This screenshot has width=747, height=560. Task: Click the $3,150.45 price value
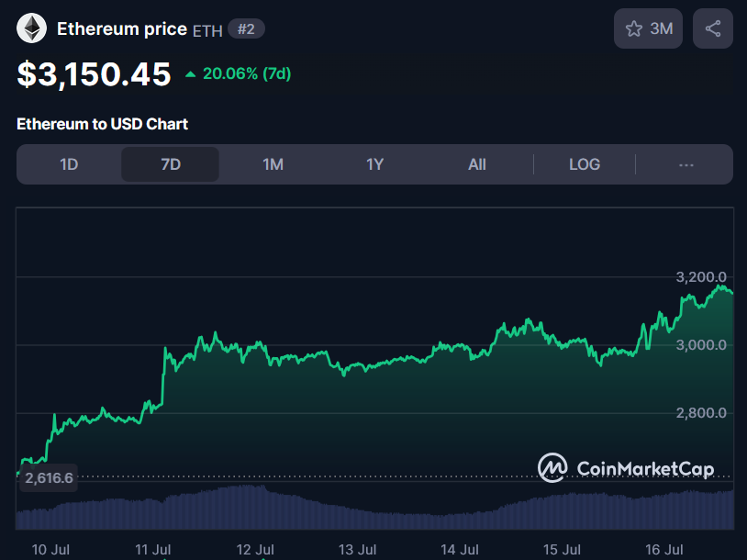(94, 74)
